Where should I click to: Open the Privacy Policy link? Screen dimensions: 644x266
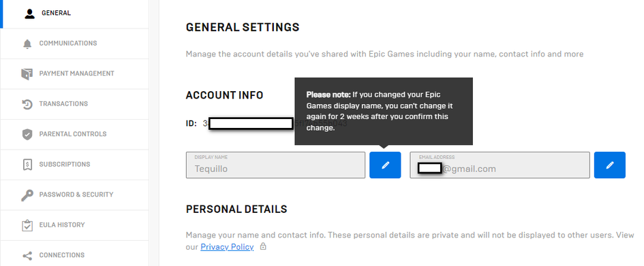coord(227,247)
